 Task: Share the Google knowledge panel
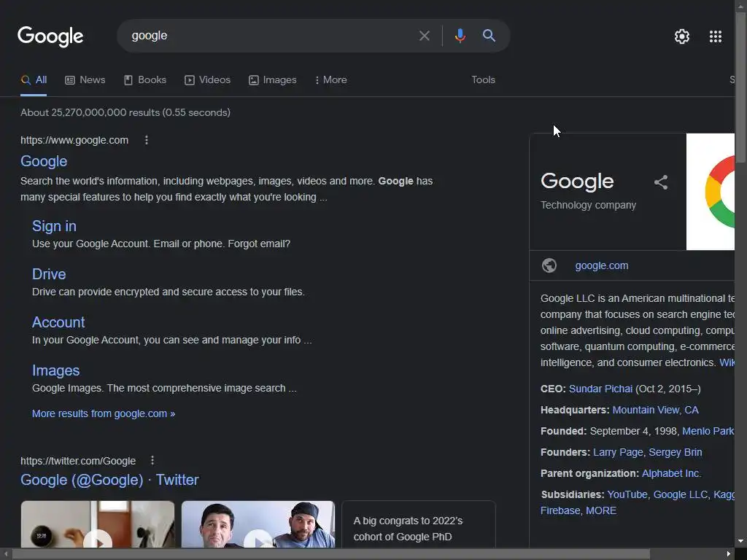point(661,182)
